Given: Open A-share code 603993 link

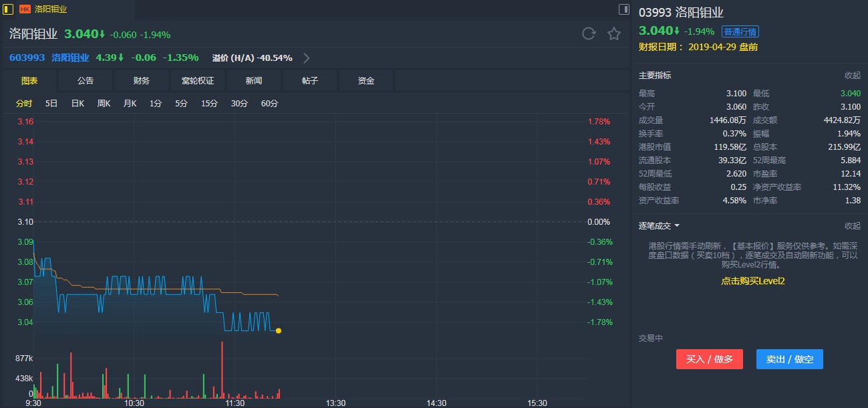Looking at the screenshot, I should point(27,58).
